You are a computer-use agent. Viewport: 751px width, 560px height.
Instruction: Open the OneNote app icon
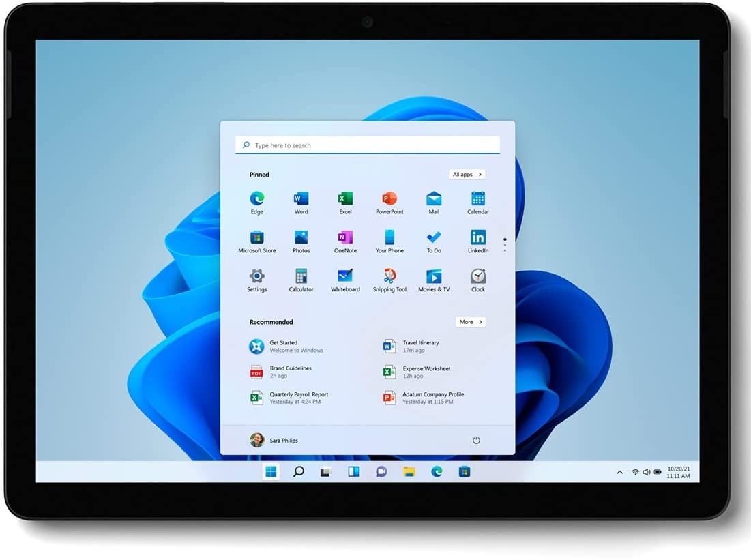345,241
